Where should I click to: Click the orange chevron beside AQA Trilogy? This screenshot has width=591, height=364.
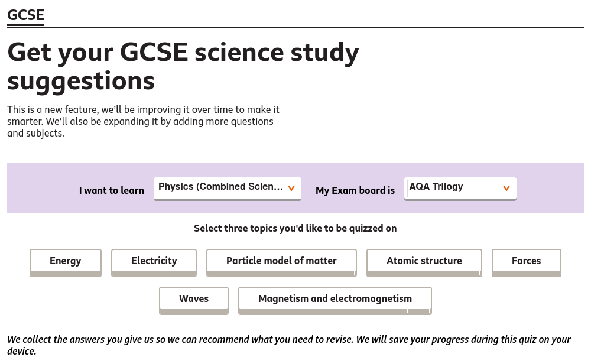click(506, 188)
